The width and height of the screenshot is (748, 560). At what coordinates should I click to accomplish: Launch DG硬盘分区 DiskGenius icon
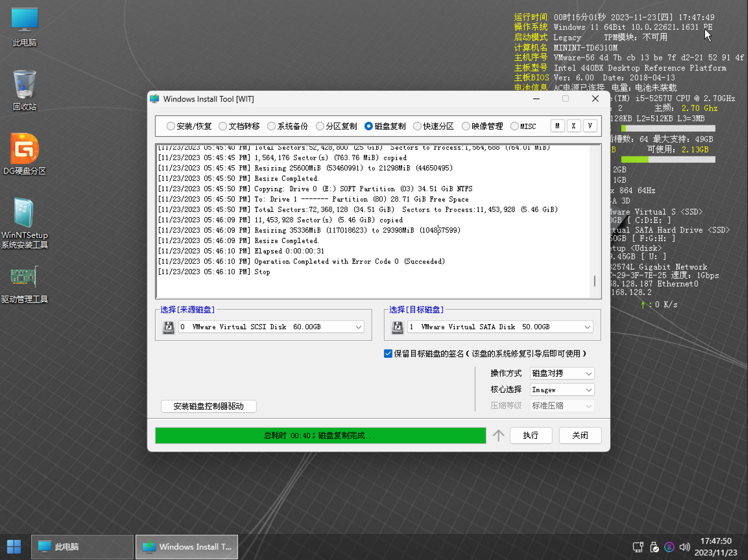click(25, 154)
